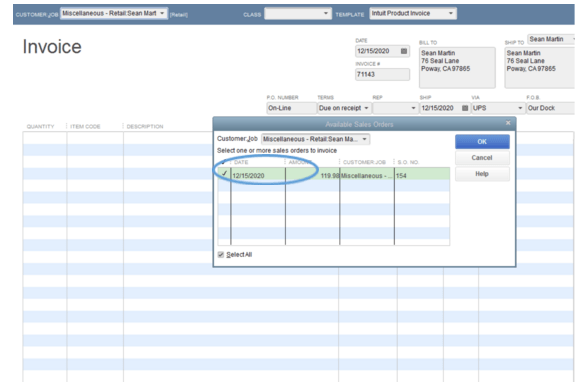Open the Class dropdown
This screenshot has height=389, width=588.
326,14
